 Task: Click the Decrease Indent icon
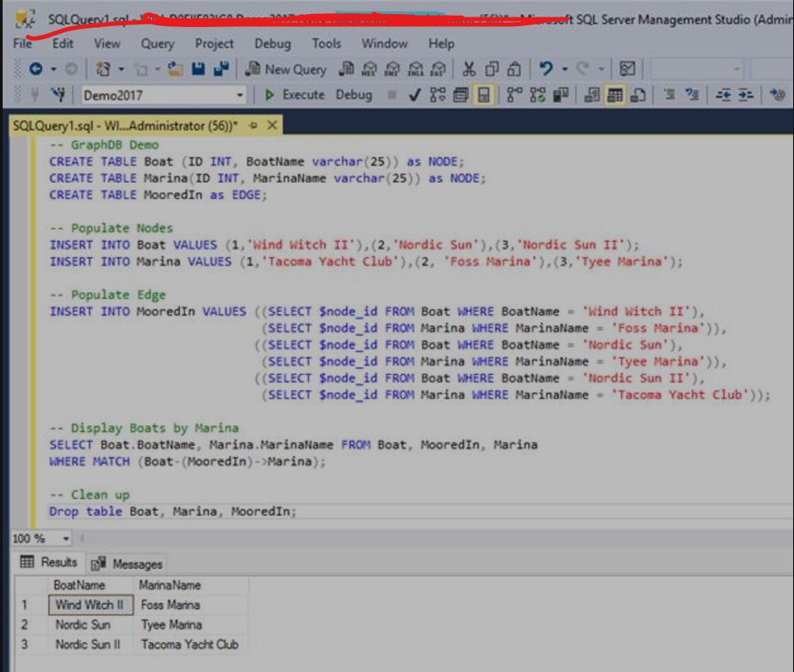[x=723, y=94]
